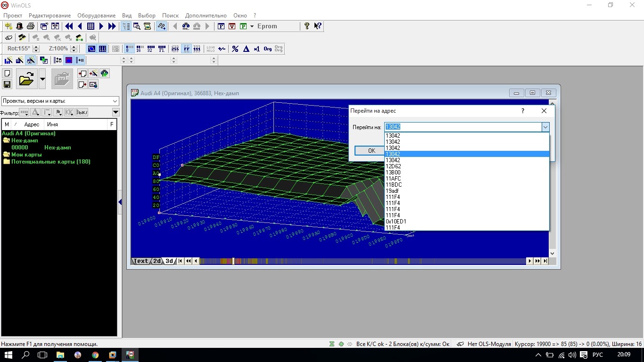Open the flag filter dropdown
644x362 pixels.
[x=58, y=112]
